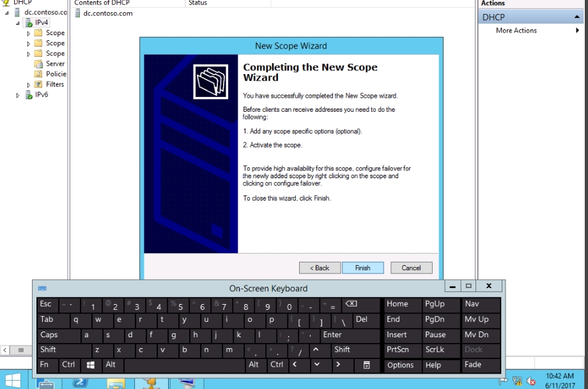Click Finish to close the wizard
The image size is (588, 389).
coord(362,268)
